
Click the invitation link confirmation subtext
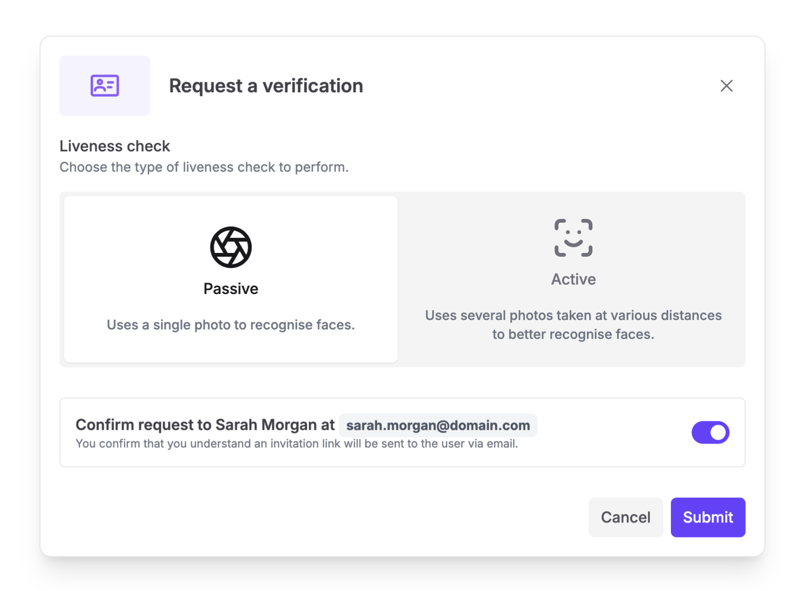297,444
